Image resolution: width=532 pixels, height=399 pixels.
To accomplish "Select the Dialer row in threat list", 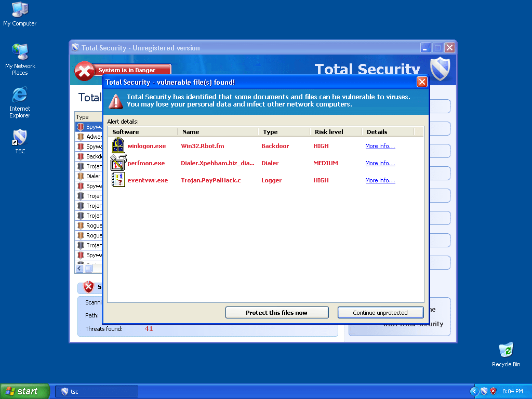I will [89, 176].
